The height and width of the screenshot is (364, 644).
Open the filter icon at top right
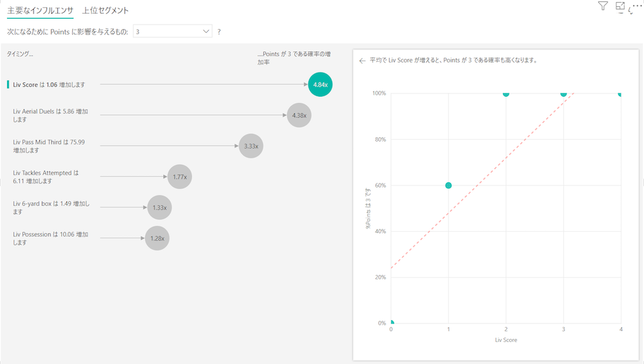click(603, 6)
